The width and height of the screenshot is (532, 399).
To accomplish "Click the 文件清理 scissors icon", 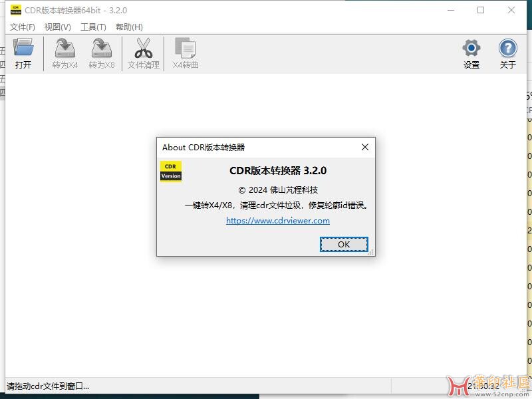I will [143, 47].
